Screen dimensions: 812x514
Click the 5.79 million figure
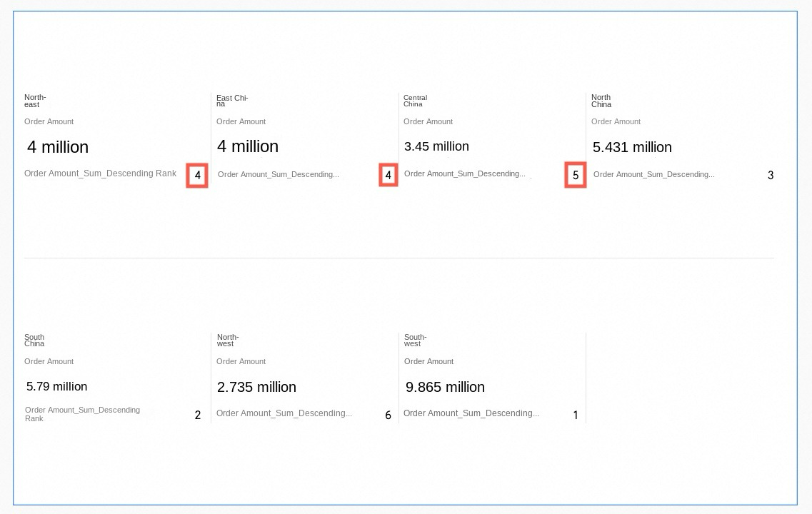coord(56,386)
